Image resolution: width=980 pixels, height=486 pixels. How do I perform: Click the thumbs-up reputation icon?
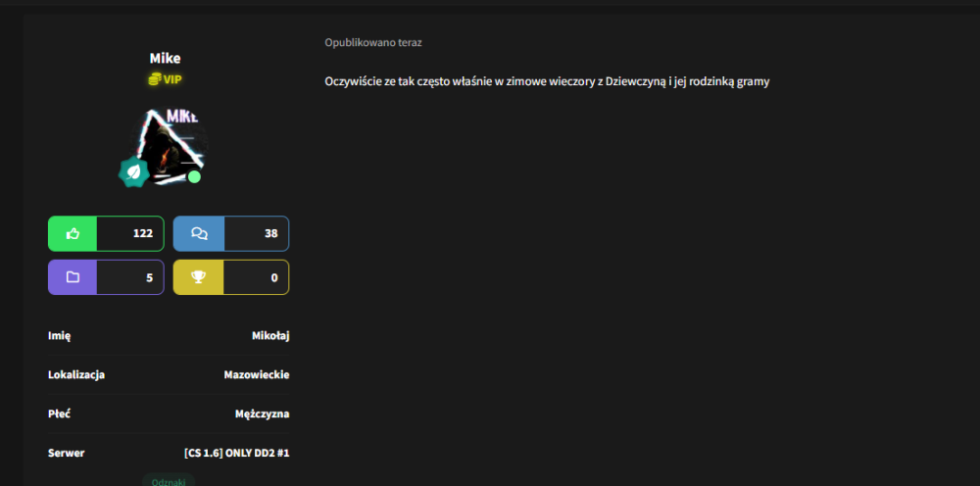pyautogui.click(x=73, y=233)
